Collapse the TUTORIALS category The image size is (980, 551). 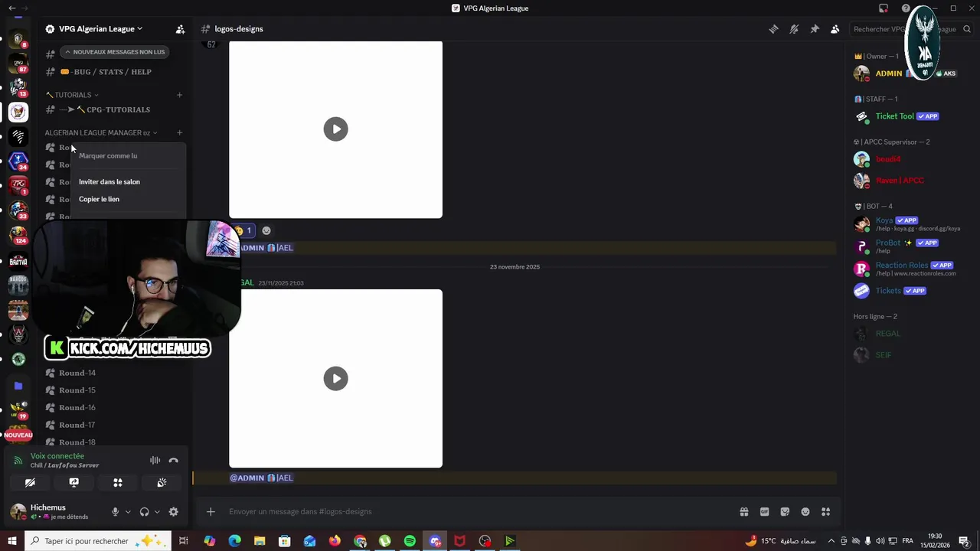coord(72,95)
